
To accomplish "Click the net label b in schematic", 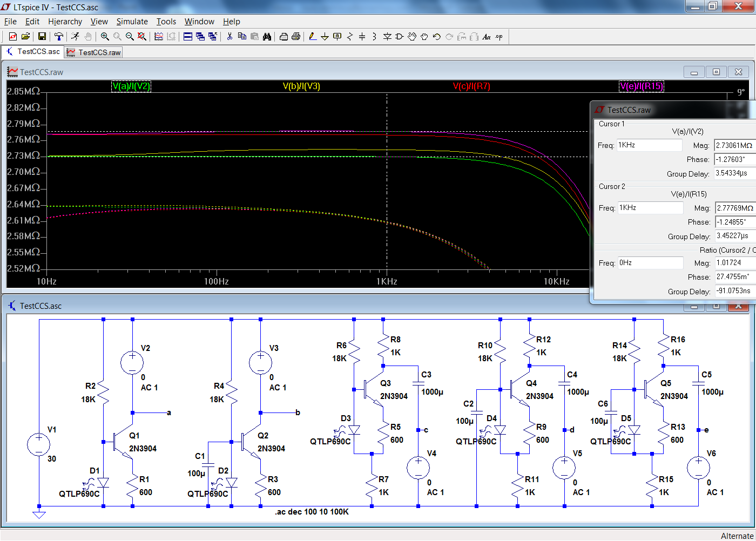I will pyautogui.click(x=298, y=412).
